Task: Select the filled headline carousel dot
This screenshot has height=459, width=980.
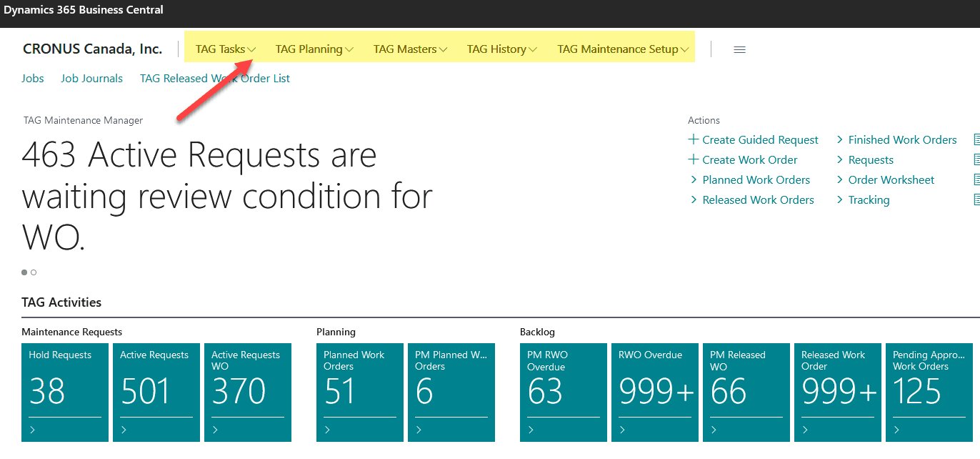Action: (24, 272)
